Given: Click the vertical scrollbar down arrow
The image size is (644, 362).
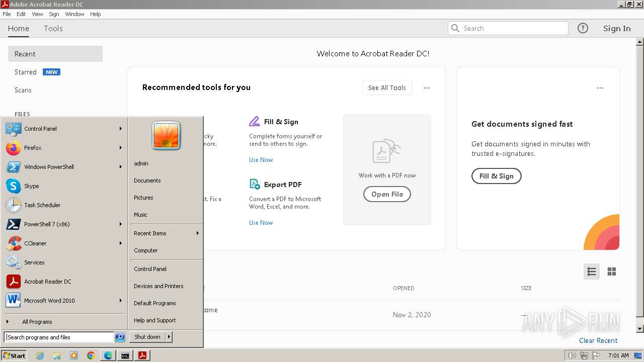Looking at the screenshot, I should pos(640,329).
